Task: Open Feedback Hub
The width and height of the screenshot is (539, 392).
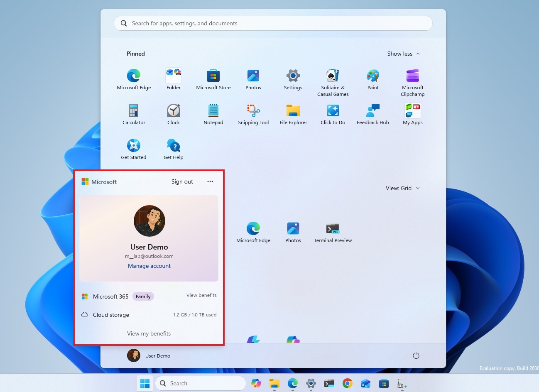Action: pos(373,114)
